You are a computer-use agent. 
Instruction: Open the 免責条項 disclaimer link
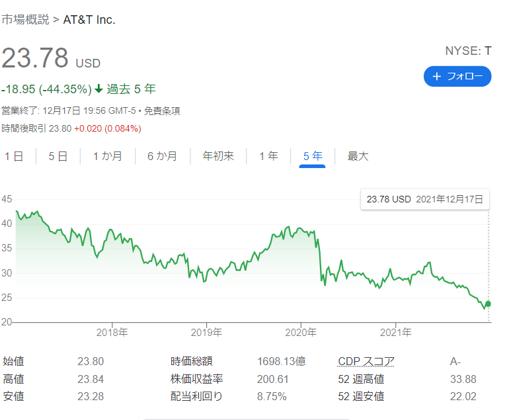[x=162, y=111]
